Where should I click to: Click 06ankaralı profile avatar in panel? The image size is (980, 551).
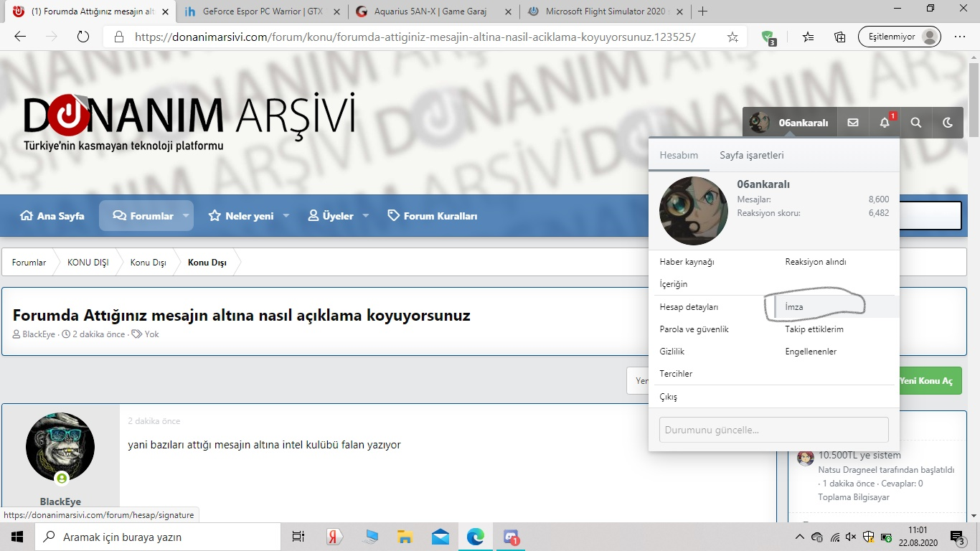(x=694, y=211)
